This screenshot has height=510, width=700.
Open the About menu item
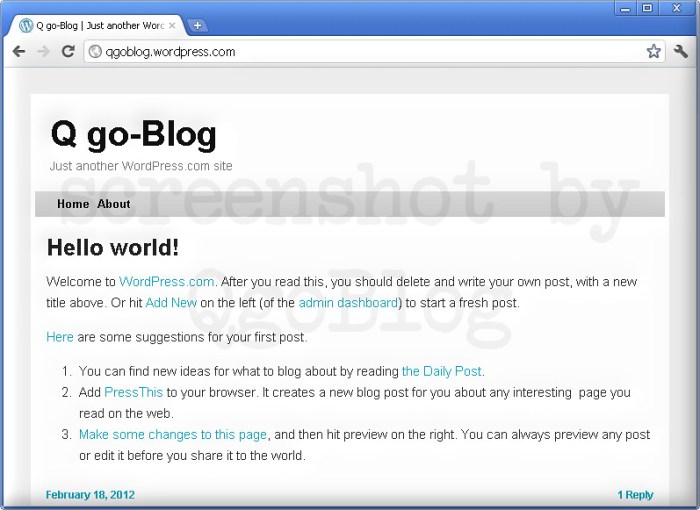pos(114,204)
